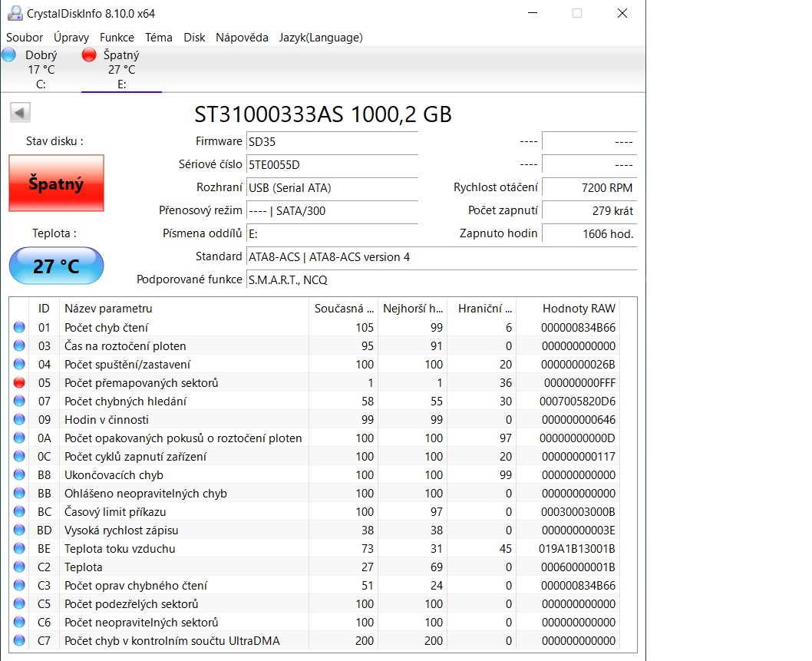This screenshot has height=661, width=812.
Task: Select the Vysoká rychlost zápisu row name
Action: [x=121, y=530]
